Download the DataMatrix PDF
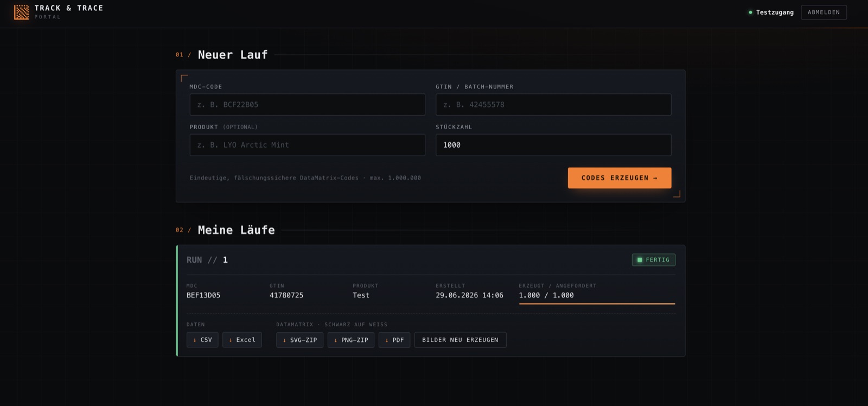Screen dimensions: 868x406 tap(394, 340)
